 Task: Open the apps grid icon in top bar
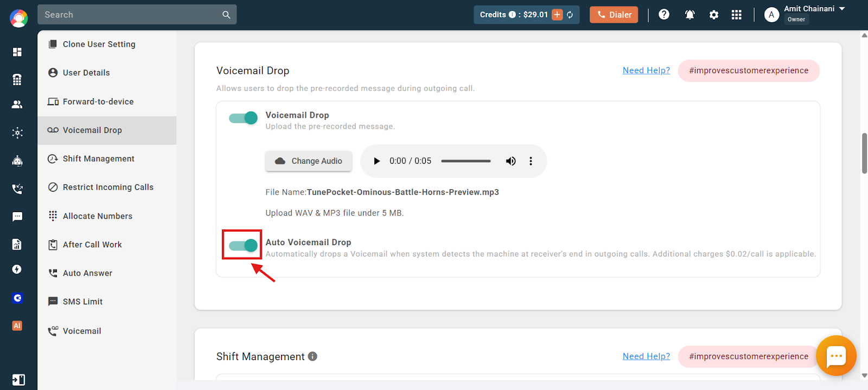point(736,15)
